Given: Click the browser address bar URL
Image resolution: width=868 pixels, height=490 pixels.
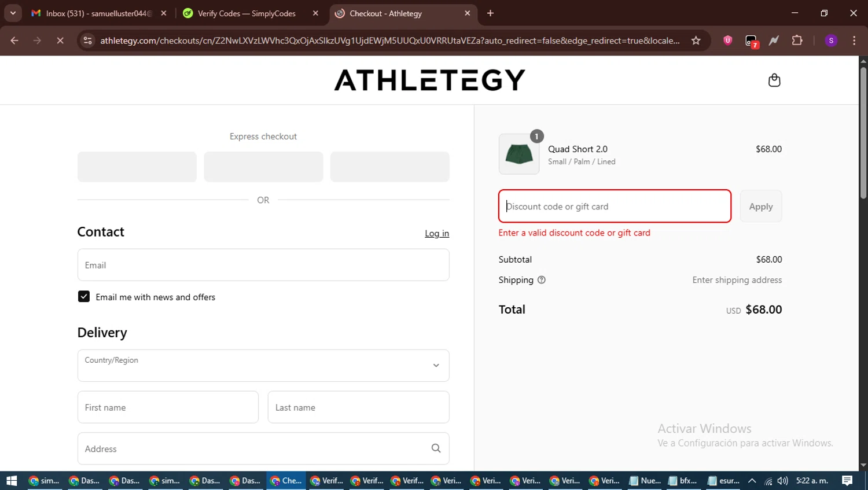Looking at the screenshot, I should click(389, 40).
